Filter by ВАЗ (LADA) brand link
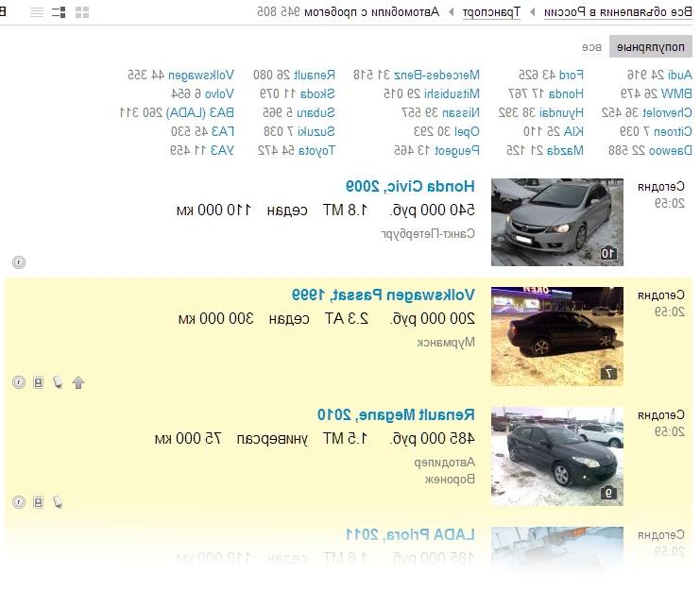The image size is (700, 590). point(200,113)
